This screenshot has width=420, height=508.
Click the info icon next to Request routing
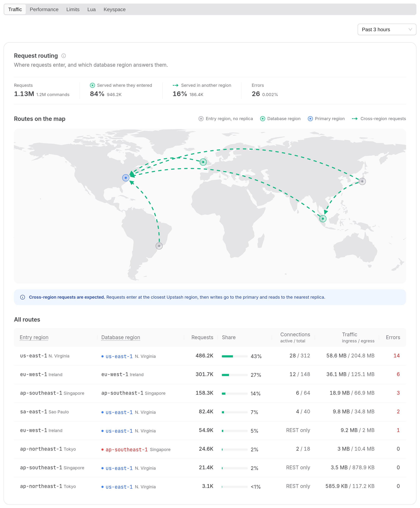pyautogui.click(x=64, y=56)
